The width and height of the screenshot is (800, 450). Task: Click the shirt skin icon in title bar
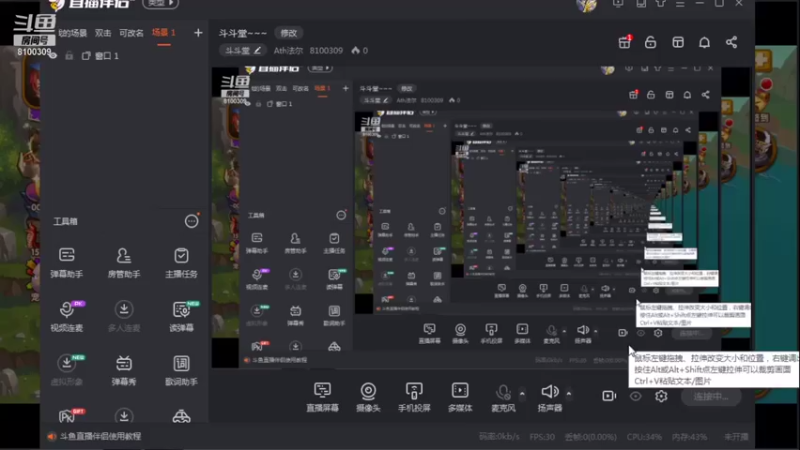pyautogui.click(x=660, y=3)
